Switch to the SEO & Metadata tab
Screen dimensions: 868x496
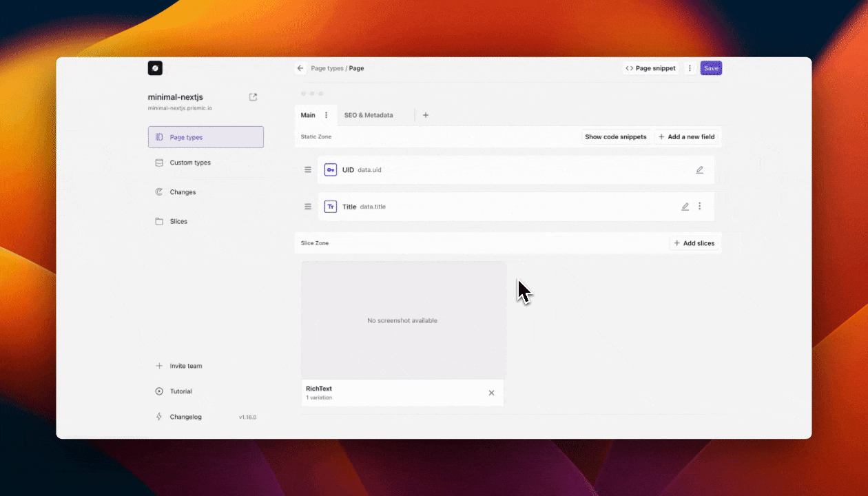pos(369,115)
